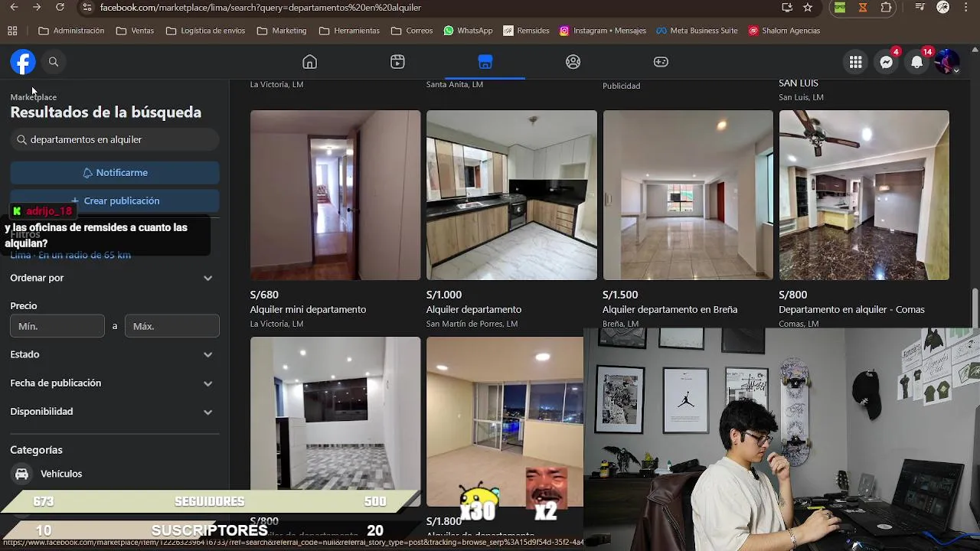
Task: Open Facebook search magnifier beside the logo
Action: (54, 62)
